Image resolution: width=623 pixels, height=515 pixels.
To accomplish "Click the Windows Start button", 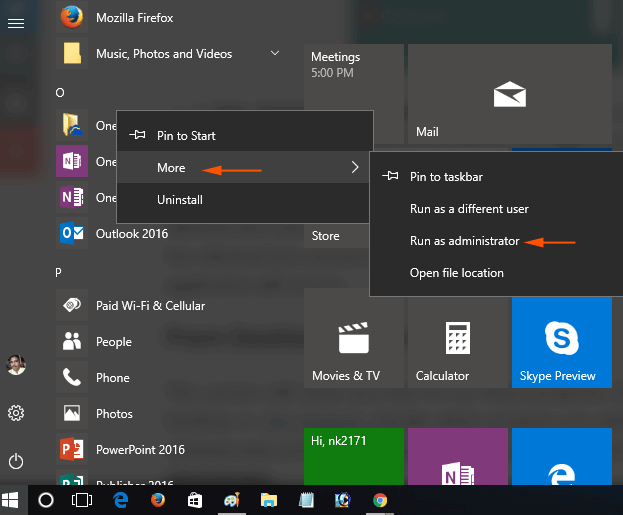I will (x=11, y=500).
